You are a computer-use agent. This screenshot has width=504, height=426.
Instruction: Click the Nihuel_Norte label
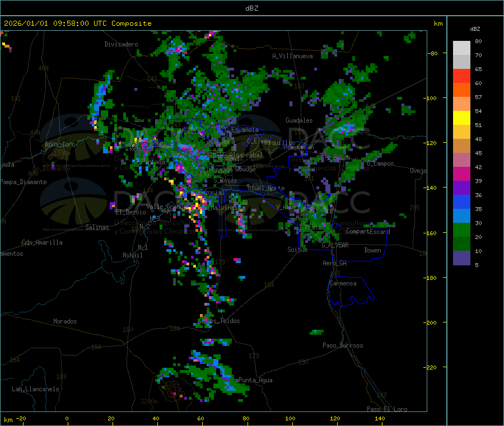point(266,188)
